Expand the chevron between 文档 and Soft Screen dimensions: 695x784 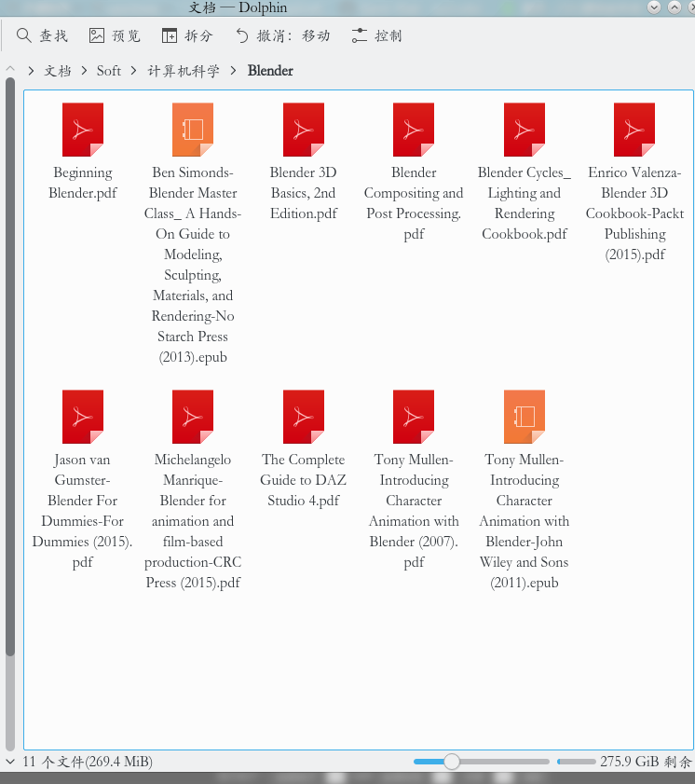point(84,71)
